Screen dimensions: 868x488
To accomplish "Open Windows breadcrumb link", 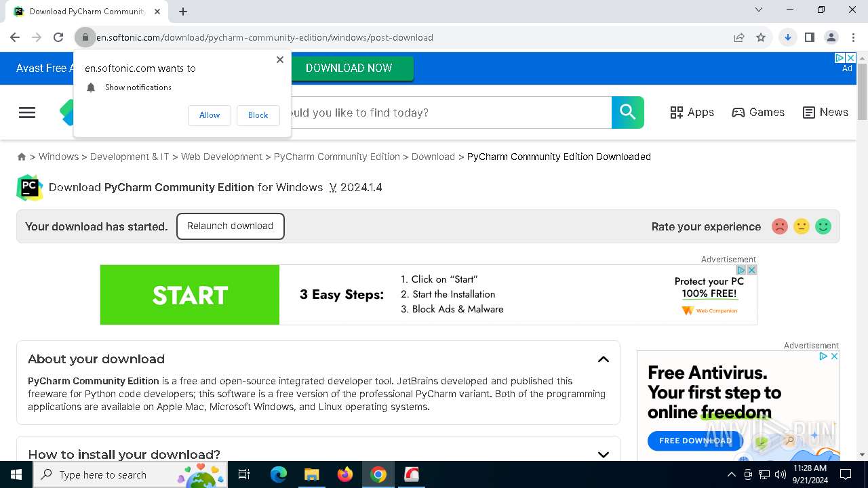I will tap(58, 157).
